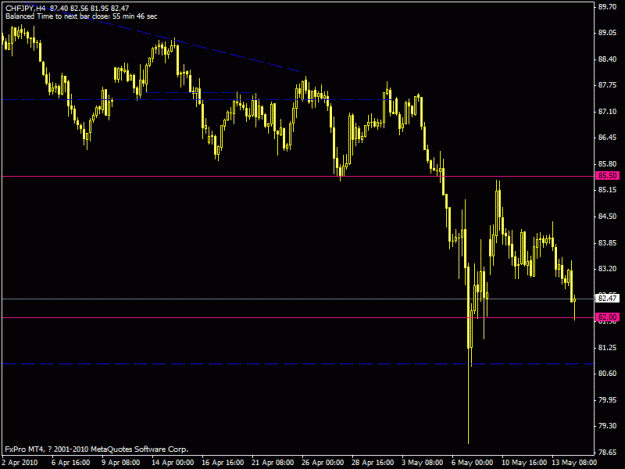Select the grey current-price line at 82.47

[297, 298]
